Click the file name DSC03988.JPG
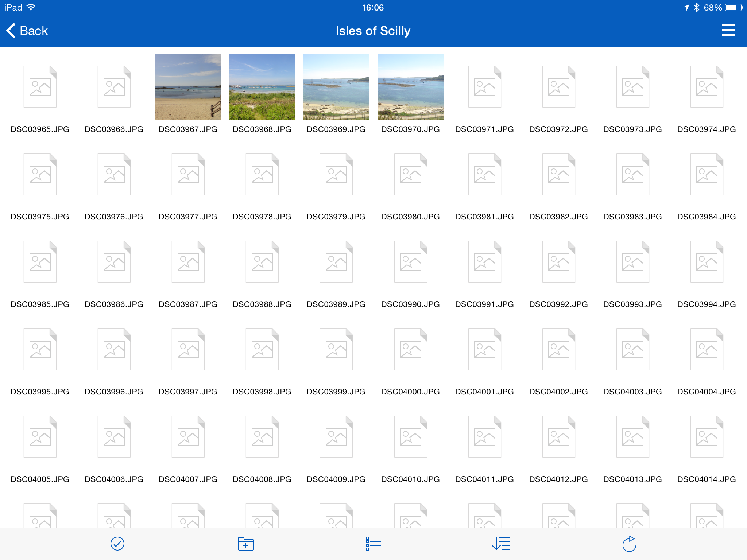747x560 pixels. pos(262,304)
